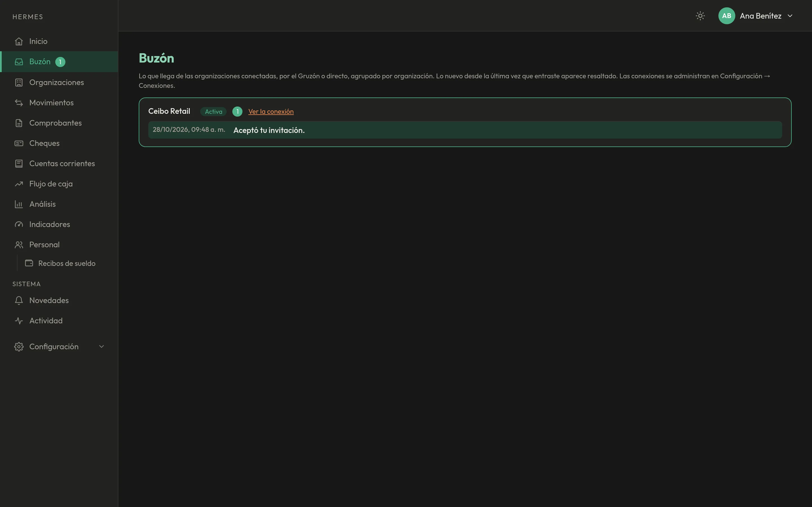812x507 pixels.
Task: Open Buzón via its inbox icon
Action: tap(19, 62)
